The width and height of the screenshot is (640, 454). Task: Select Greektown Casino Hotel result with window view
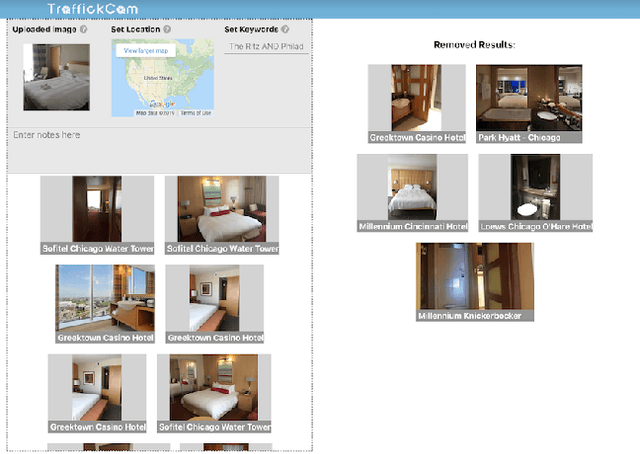coord(105,298)
